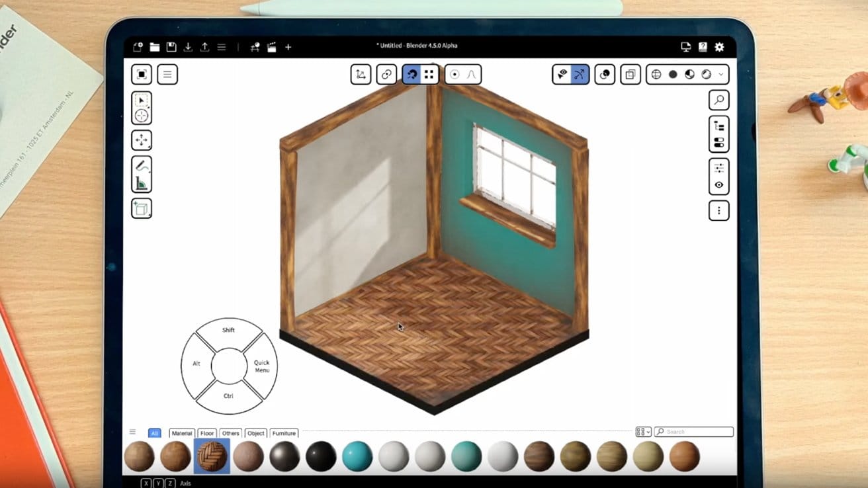Viewport: 868px width, 488px height.
Task: Open the viewport shading dropdown chevron
Action: click(720, 74)
